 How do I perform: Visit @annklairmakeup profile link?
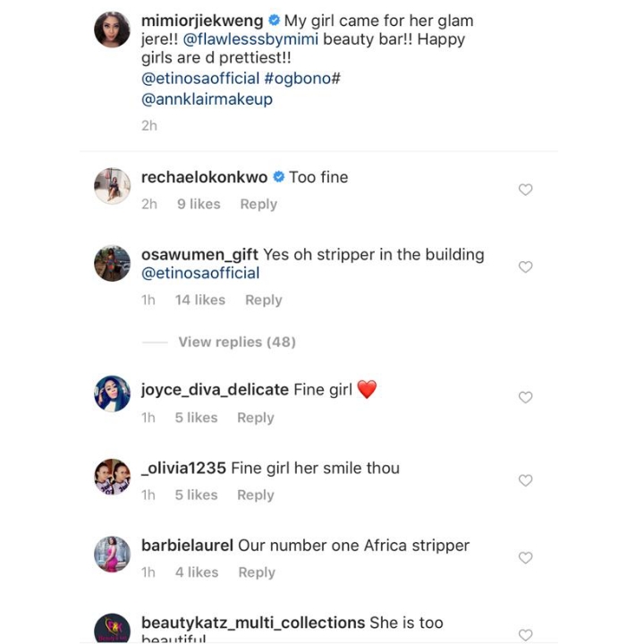207,99
